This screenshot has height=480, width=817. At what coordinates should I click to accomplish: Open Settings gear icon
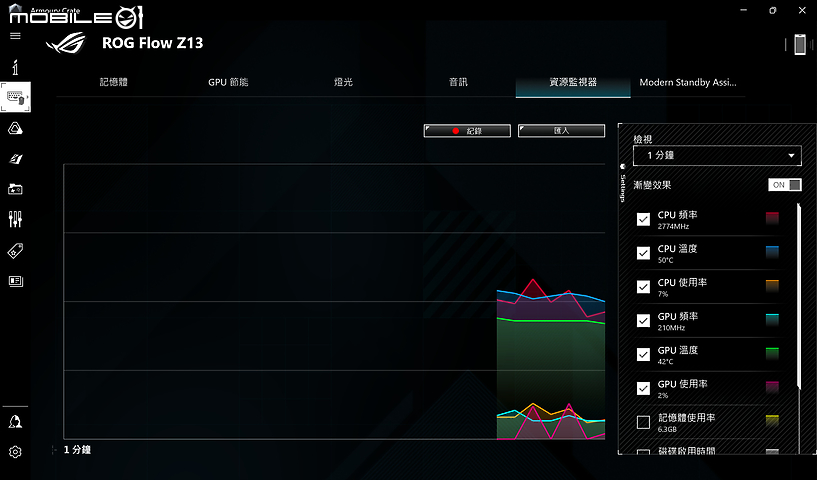[x=15, y=452]
